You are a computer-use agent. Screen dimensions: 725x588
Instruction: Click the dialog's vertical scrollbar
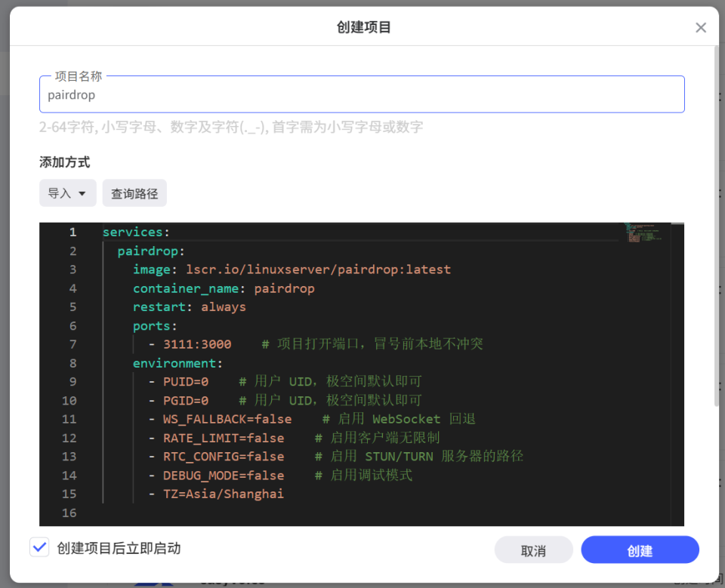coord(716,226)
